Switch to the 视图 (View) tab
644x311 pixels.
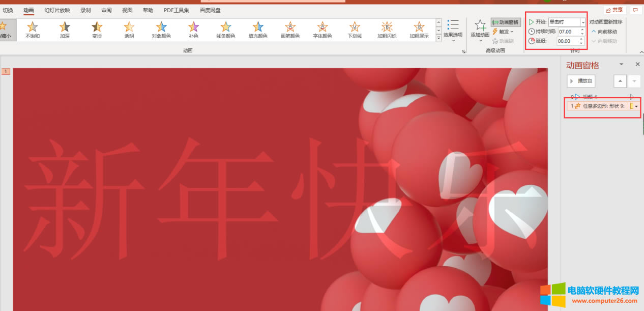click(x=127, y=10)
